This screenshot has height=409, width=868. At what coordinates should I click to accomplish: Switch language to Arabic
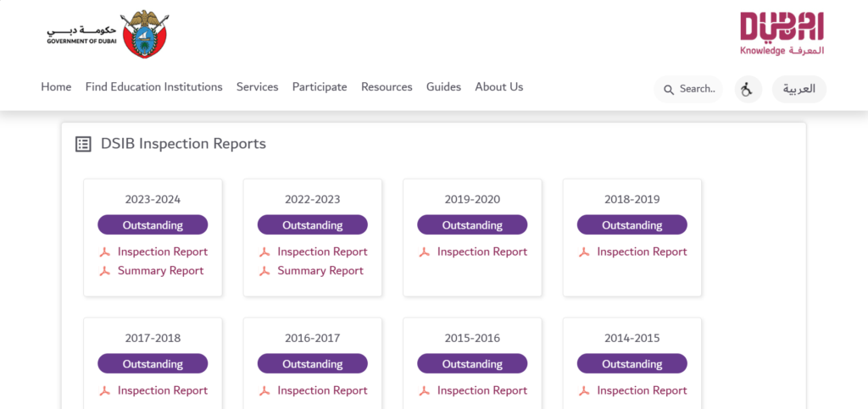click(798, 89)
